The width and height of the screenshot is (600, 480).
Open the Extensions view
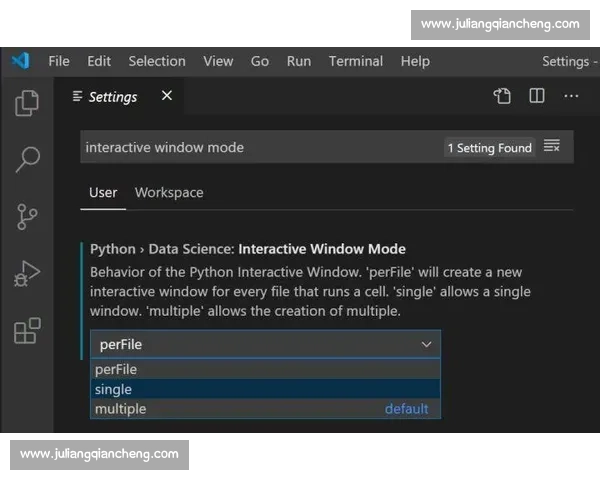pos(27,331)
